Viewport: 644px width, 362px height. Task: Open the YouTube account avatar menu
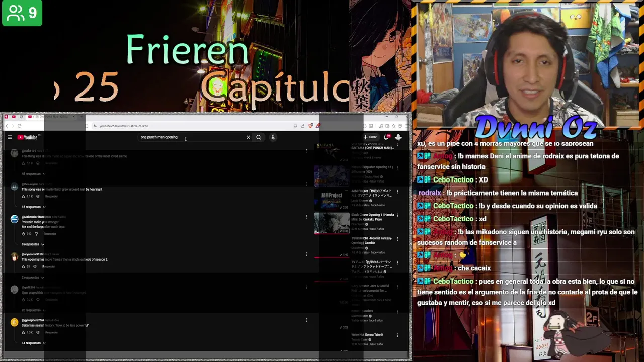pyautogui.click(x=398, y=137)
